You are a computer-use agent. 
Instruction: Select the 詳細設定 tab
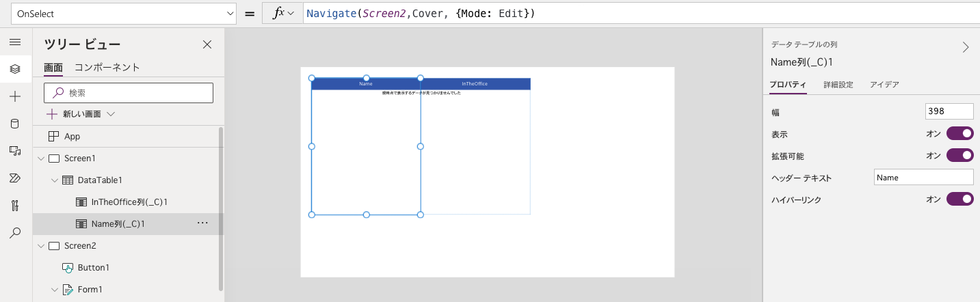click(x=838, y=85)
